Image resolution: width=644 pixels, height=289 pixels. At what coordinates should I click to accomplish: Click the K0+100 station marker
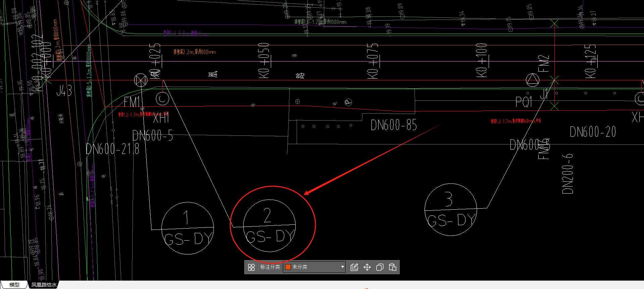point(481,60)
